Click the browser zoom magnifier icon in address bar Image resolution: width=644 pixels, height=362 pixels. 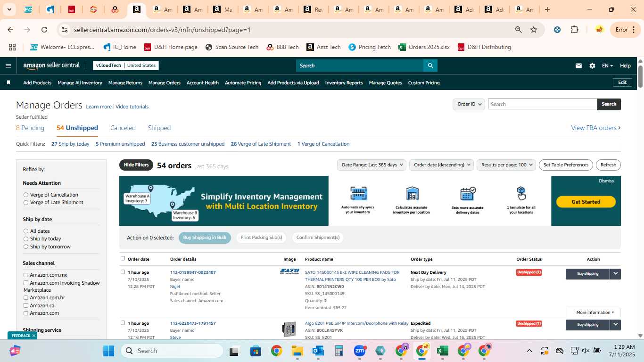pos(519,30)
